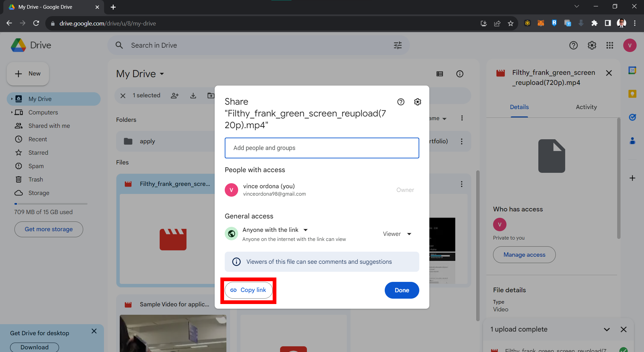
Task: Open the share settings gear in dialog
Action: (418, 102)
